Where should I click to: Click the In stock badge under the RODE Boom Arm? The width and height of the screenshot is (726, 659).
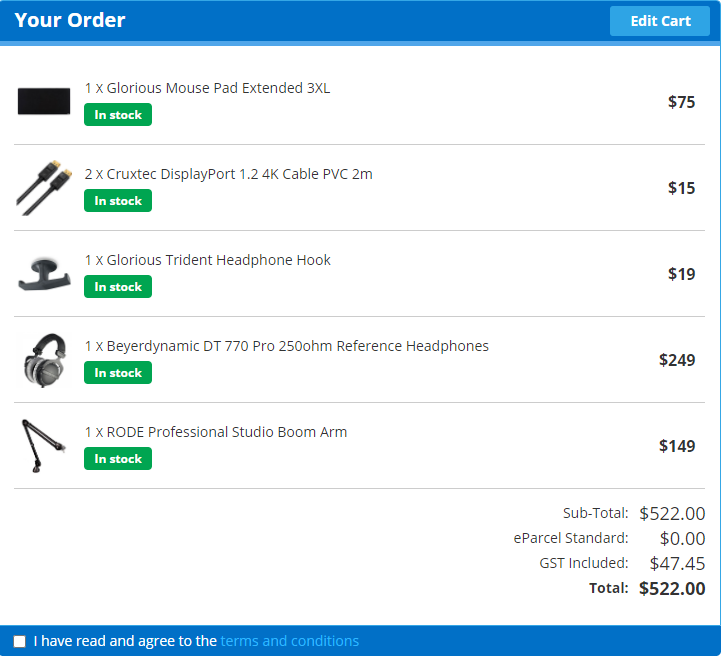[x=118, y=459]
